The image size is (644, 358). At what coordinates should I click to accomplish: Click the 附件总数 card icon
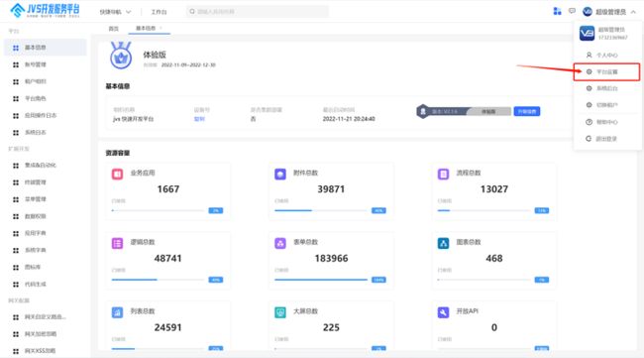280,174
